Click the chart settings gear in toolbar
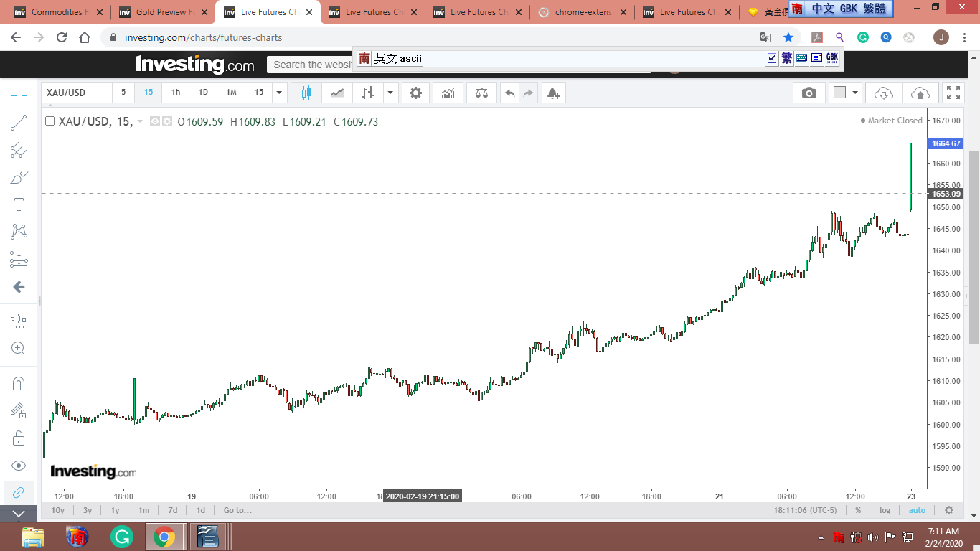This screenshot has width=980, height=551. tap(415, 93)
